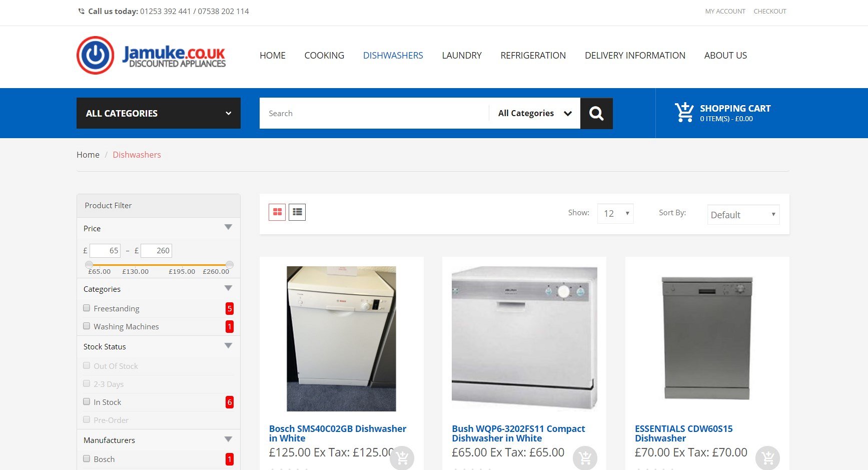Check the Freestanding category filter
The width and height of the screenshot is (868, 470).
(87, 308)
